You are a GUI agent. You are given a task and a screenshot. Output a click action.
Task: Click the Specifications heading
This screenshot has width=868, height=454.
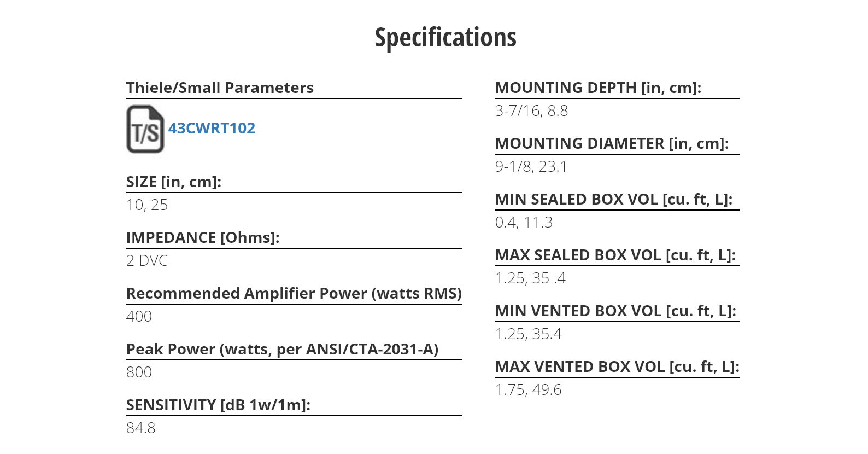[x=445, y=38]
